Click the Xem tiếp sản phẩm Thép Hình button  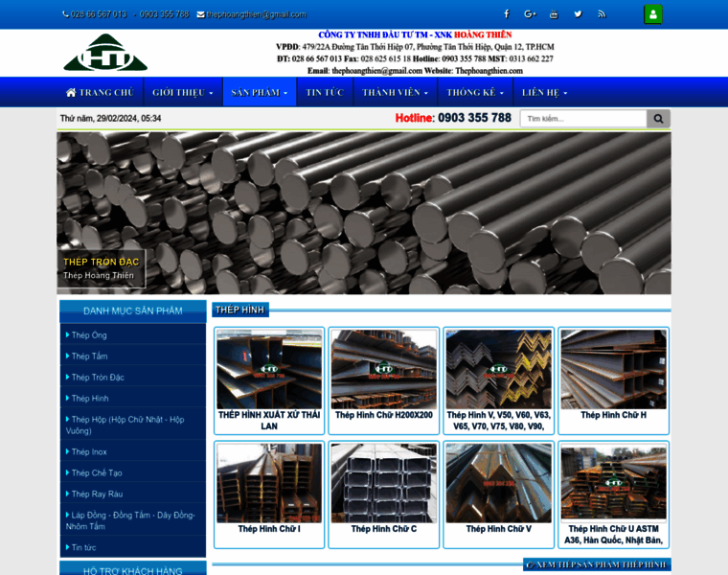point(597,564)
